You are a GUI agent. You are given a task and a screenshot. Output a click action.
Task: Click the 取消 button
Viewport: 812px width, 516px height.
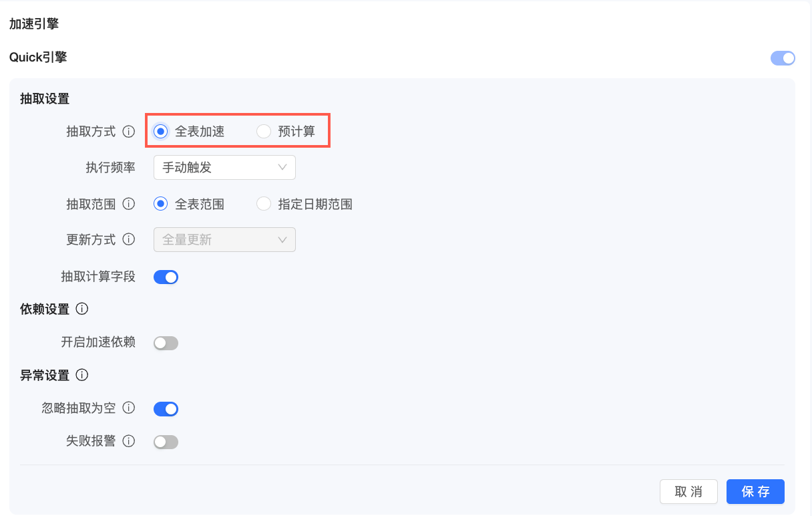point(688,492)
